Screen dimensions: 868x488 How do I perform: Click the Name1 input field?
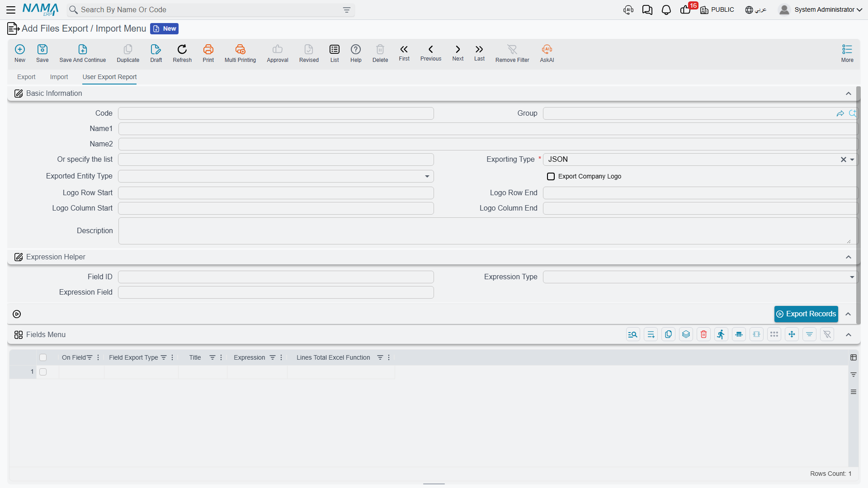[488, 129]
